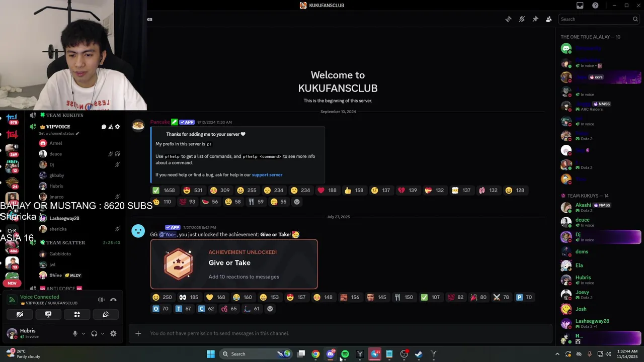Share your screen button
Screen dimensions: 644x362
coord(48,314)
